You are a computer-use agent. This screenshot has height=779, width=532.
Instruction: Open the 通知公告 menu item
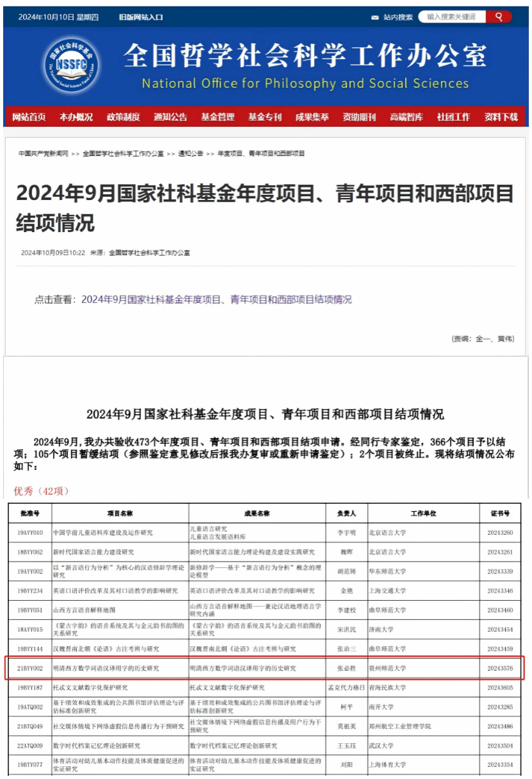170,117
